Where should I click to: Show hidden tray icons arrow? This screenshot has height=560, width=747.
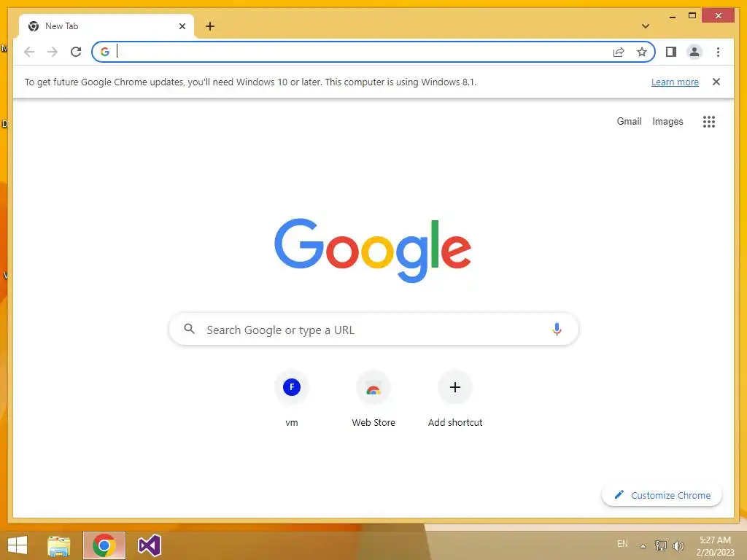(643, 546)
